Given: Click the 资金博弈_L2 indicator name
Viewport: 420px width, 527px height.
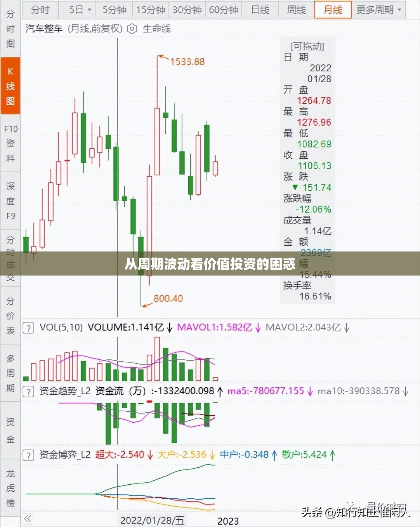Looking at the screenshot, I should coord(65,455).
